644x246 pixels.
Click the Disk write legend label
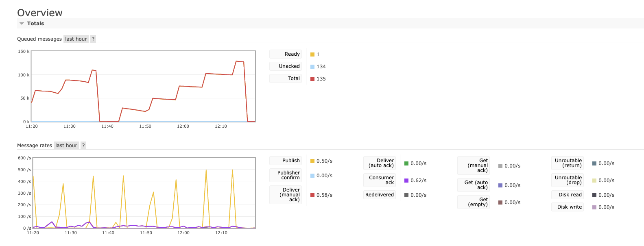click(568, 207)
